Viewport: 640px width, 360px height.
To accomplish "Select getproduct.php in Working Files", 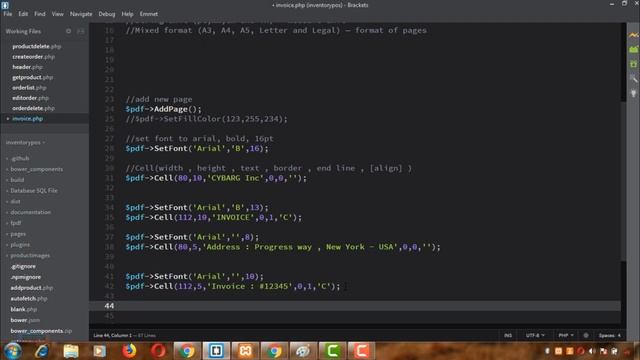I will point(33,77).
